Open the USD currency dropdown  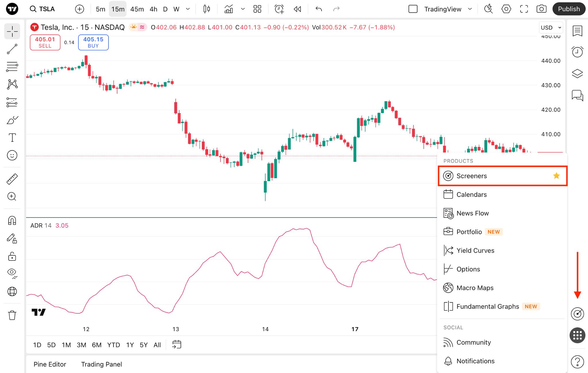point(551,28)
